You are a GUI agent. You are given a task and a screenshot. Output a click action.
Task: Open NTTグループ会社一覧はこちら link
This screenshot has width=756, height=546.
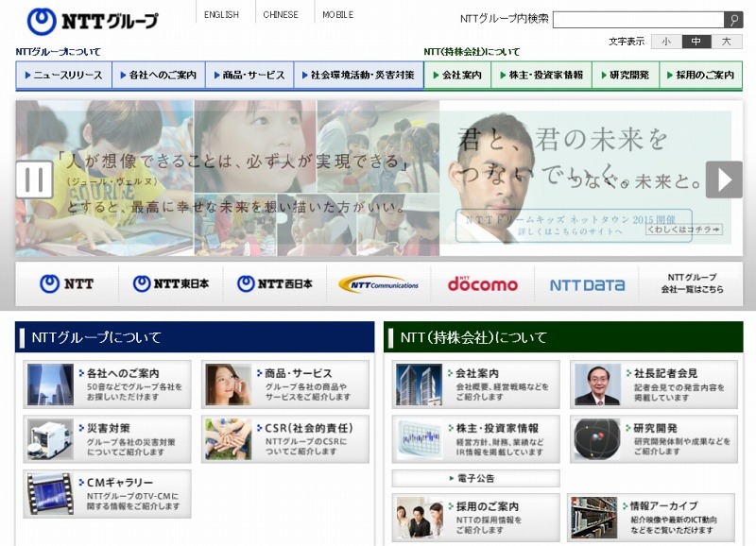pyautogui.click(x=692, y=283)
